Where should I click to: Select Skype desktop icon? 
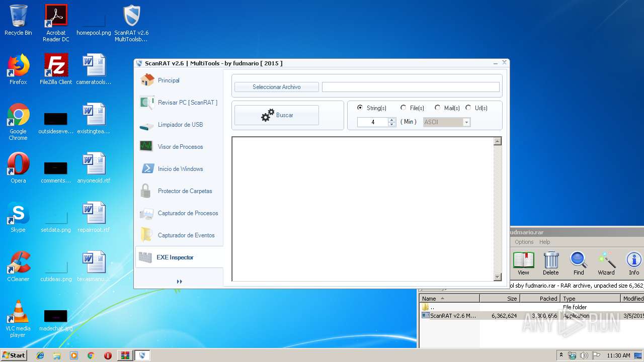(x=18, y=217)
